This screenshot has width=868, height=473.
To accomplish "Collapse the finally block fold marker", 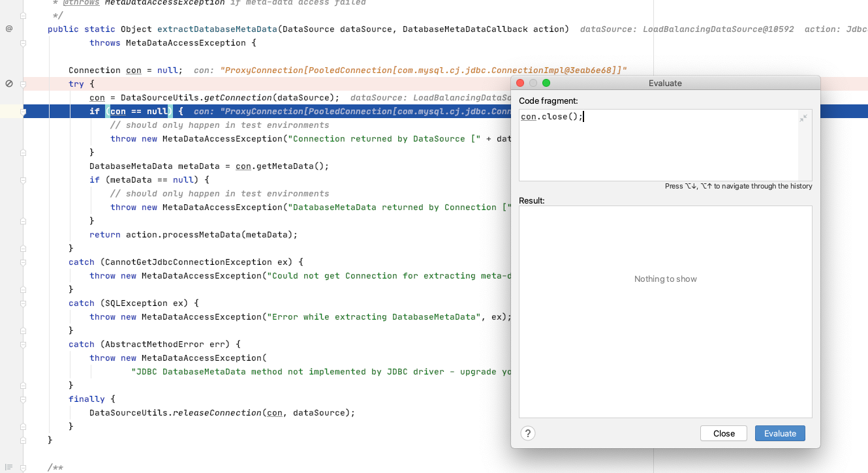I will pyautogui.click(x=23, y=399).
